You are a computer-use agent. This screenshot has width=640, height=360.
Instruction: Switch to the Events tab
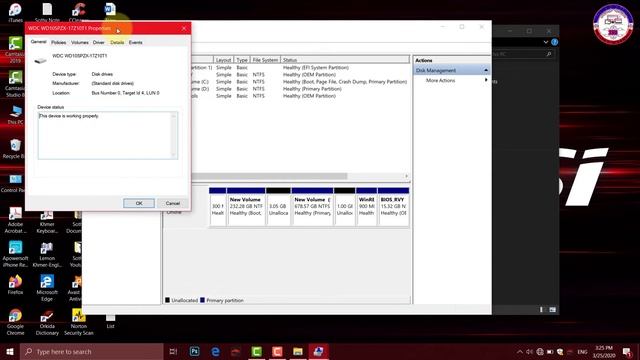pos(136,42)
